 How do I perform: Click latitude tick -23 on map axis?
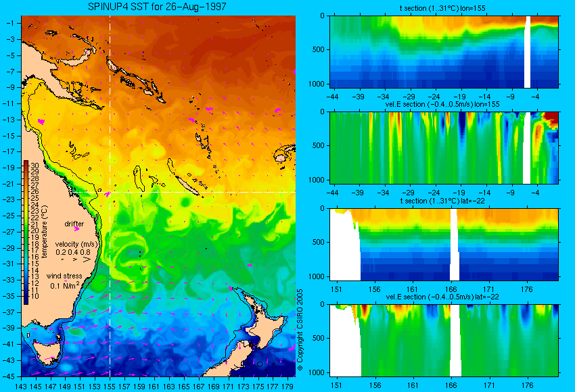[8, 199]
